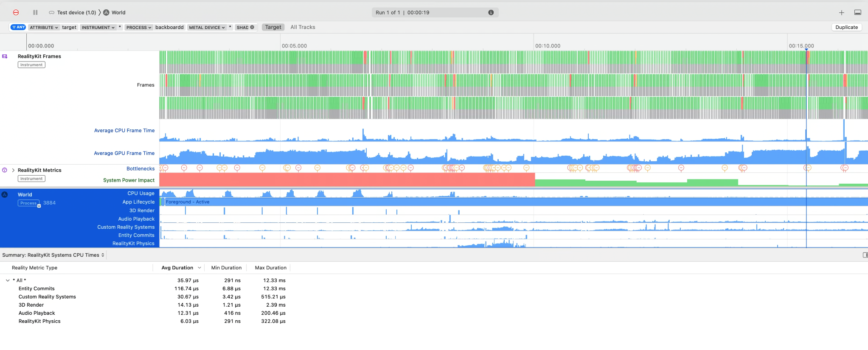The image size is (868, 350).
Task: Select the RealityKit Frames track title
Action: pyautogui.click(x=39, y=56)
